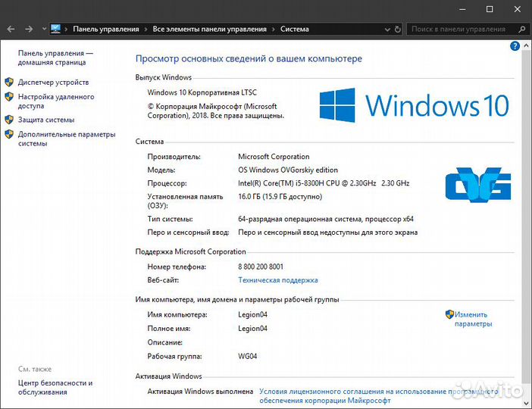Open address bar history dropdown
Image resolution: width=532 pixels, height=409 pixels.
pos(387,30)
